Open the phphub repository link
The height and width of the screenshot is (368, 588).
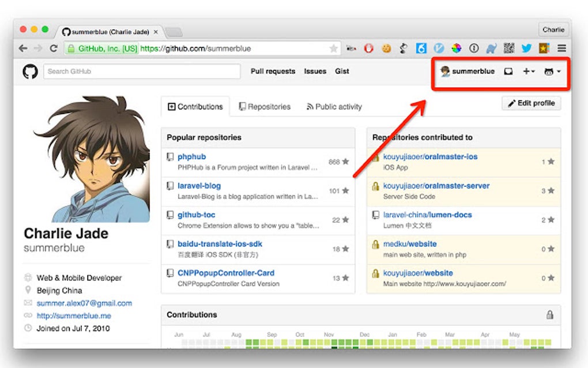click(191, 157)
